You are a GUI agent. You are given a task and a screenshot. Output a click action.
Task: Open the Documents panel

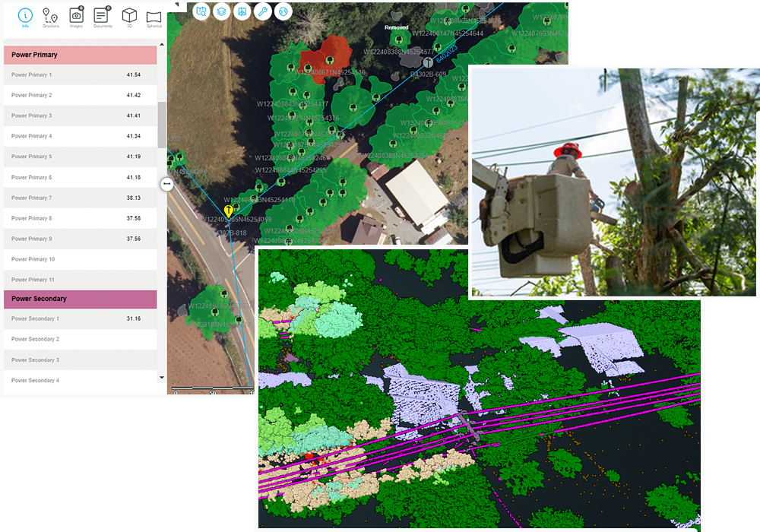point(102,17)
